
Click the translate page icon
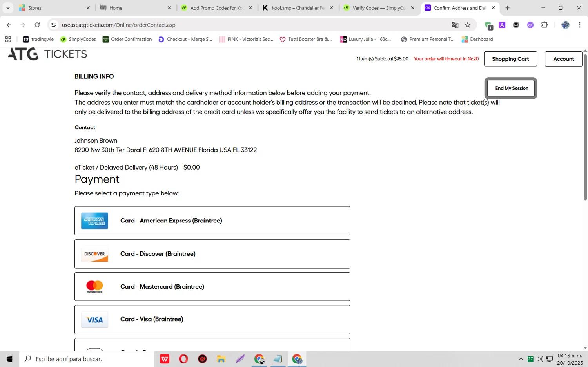click(x=455, y=25)
